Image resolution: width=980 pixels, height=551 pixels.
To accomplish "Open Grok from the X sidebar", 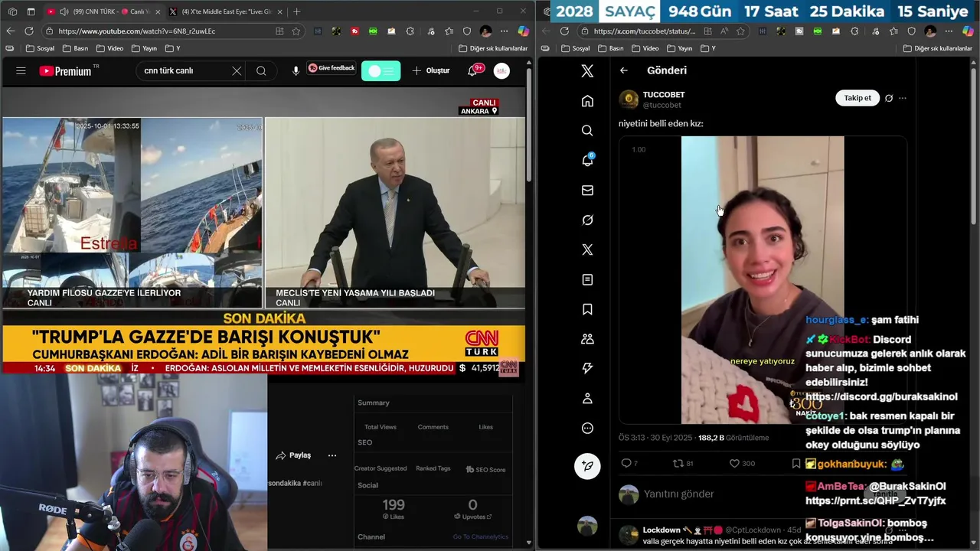I will [587, 220].
